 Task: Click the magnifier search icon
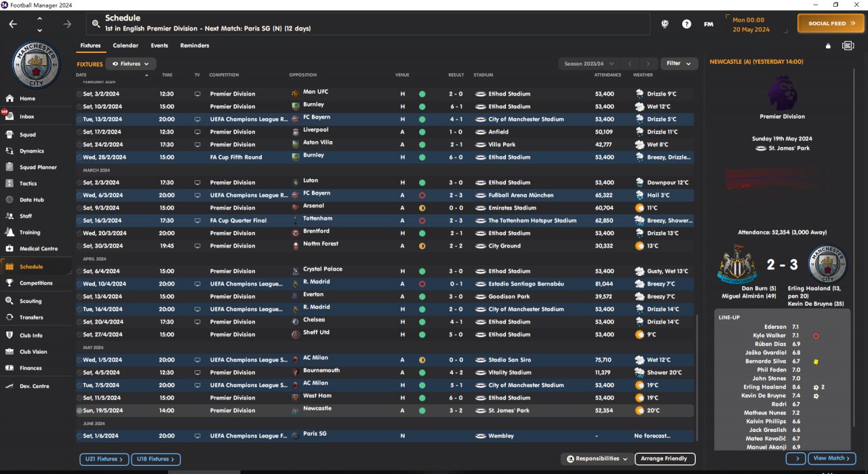pyautogui.click(x=96, y=24)
